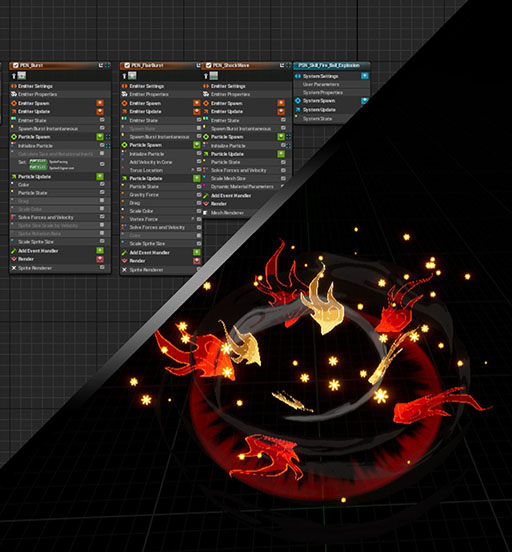Select the PSN_Skill_Fire_Ball_Explosion system header
Image resolution: width=512 pixels, height=552 pixels.
click(331, 65)
